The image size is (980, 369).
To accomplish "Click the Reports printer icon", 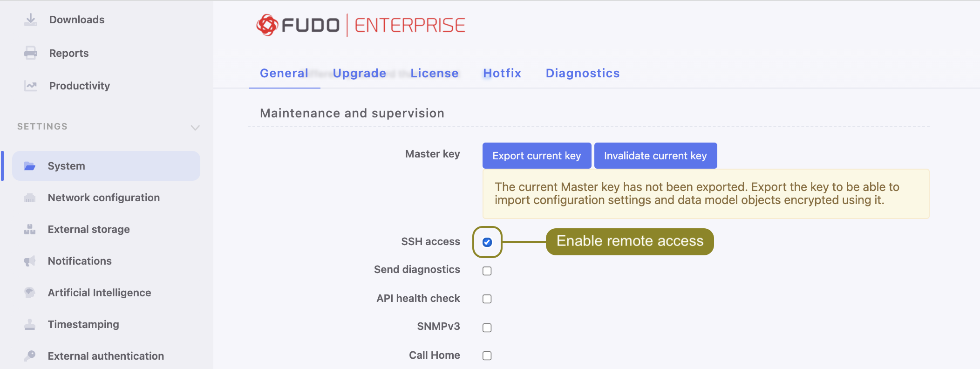I will (31, 53).
